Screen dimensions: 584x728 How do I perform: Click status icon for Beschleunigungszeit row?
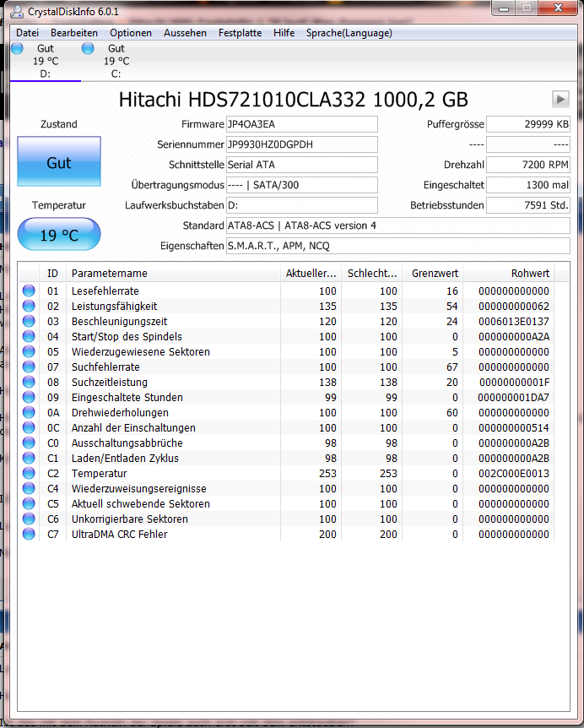(29, 321)
